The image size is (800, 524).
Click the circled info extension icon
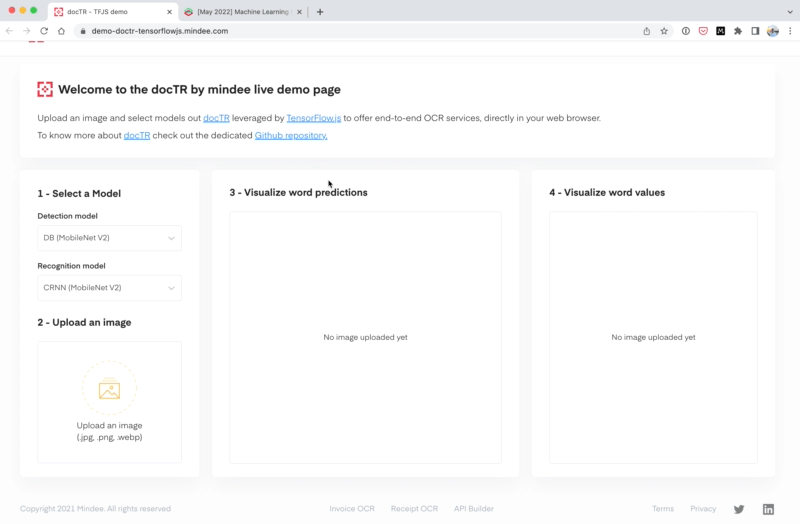tap(686, 31)
